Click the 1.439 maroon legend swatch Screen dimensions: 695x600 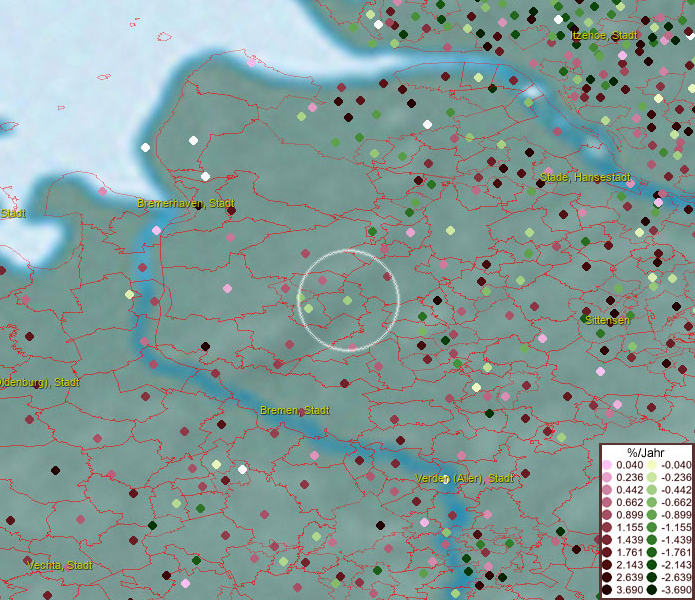[607, 540]
